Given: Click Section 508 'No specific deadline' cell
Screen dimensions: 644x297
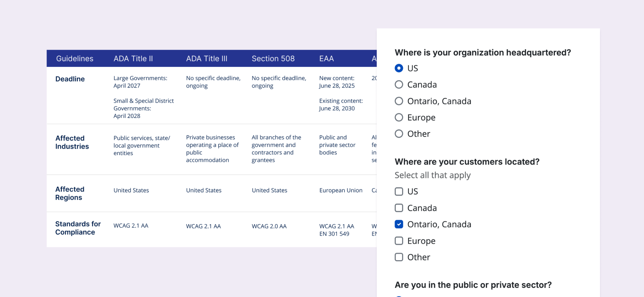Looking at the screenshot, I should click(279, 82).
